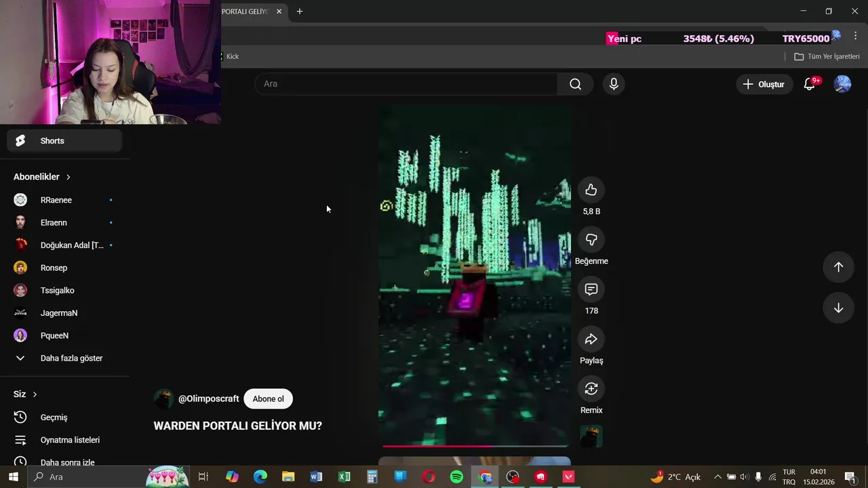Open the sound thumbnail below Remix

(x=591, y=436)
